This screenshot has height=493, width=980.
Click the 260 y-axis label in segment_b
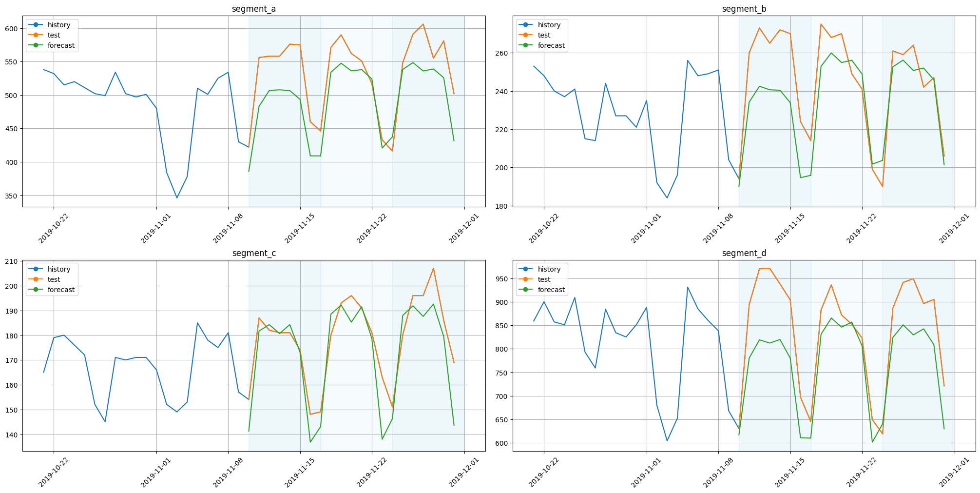point(502,53)
